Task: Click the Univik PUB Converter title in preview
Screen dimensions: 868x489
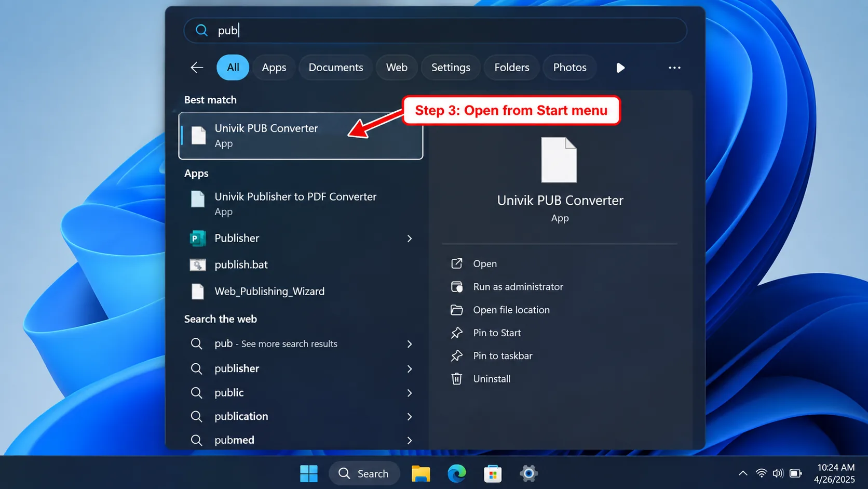Action: coord(560,201)
